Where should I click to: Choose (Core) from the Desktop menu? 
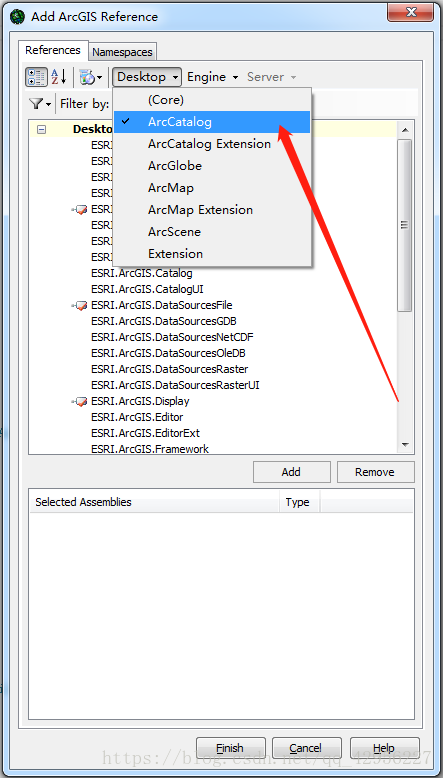[x=212, y=100]
